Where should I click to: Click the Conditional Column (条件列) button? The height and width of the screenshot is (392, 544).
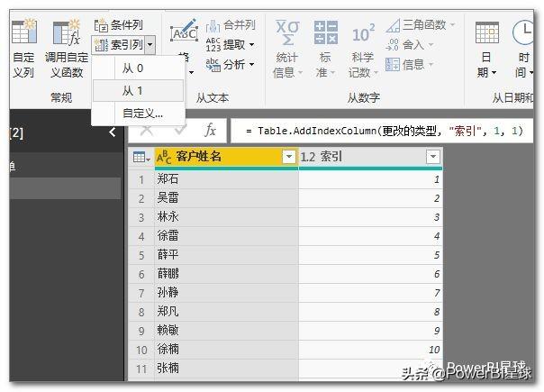pyautogui.click(x=119, y=25)
